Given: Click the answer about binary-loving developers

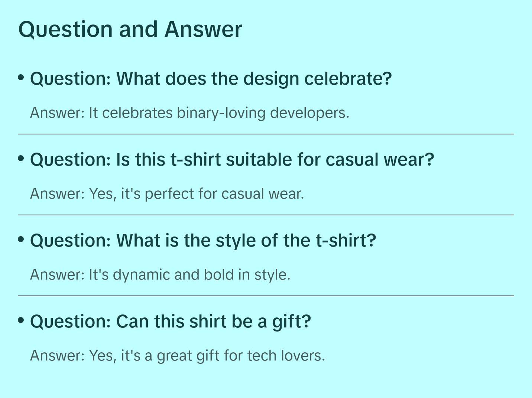Looking at the screenshot, I should coord(189,113).
